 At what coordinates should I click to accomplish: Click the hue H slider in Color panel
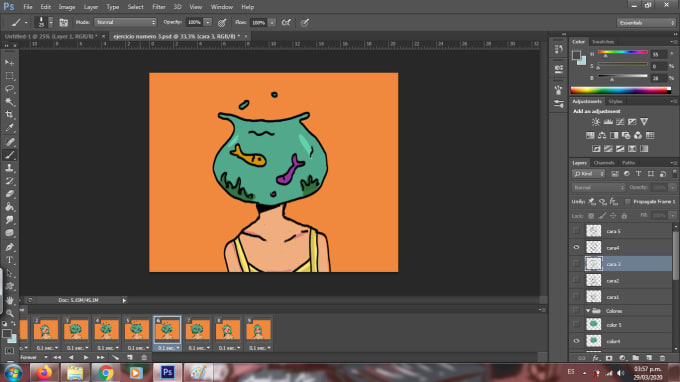coord(623,52)
